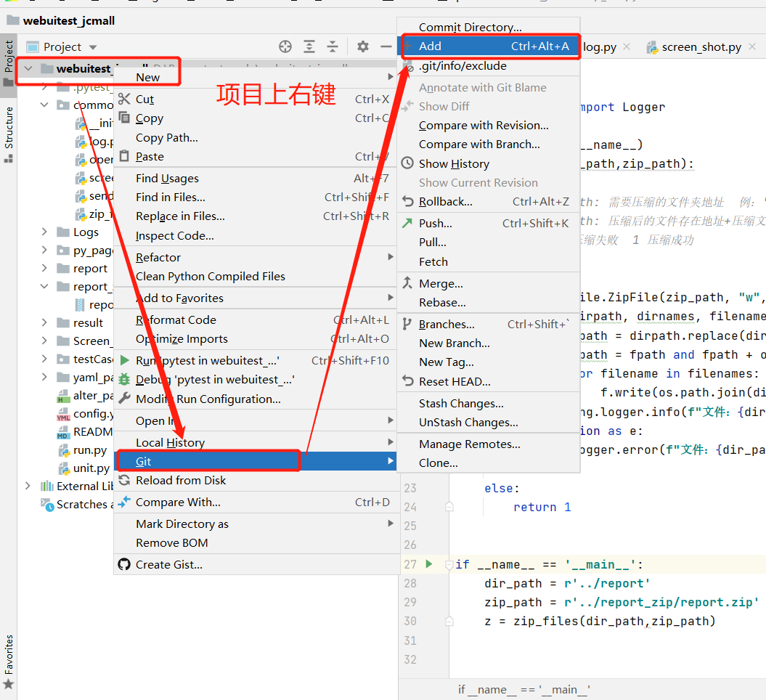This screenshot has height=700, width=766.
Task: Choose Find in Files...
Action: point(255,198)
